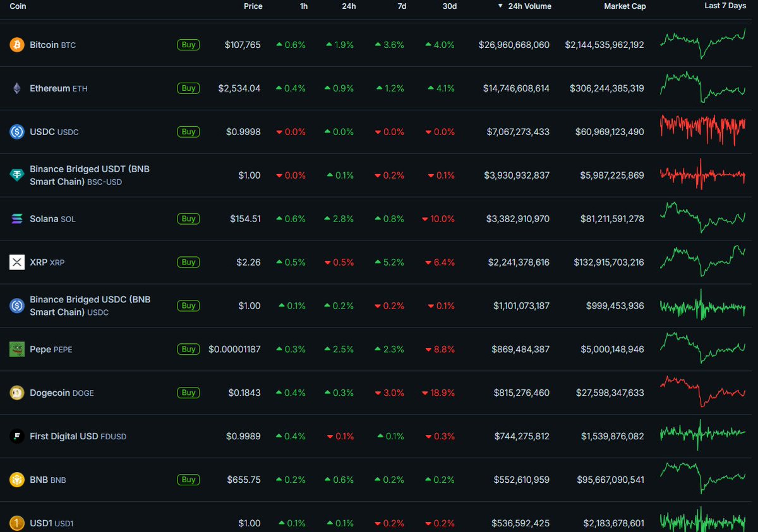The width and height of the screenshot is (758, 532).
Task: Click Buy button for XRP
Action: (188, 262)
